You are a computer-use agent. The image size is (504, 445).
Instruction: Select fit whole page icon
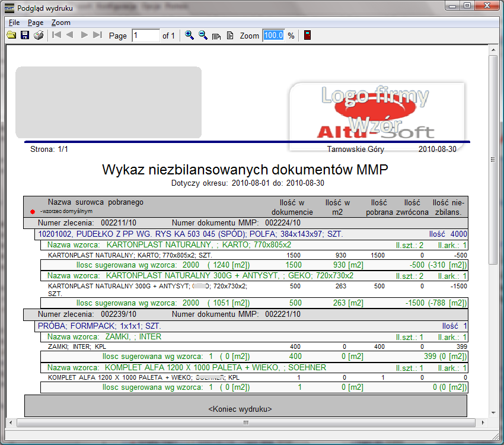point(230,36)
